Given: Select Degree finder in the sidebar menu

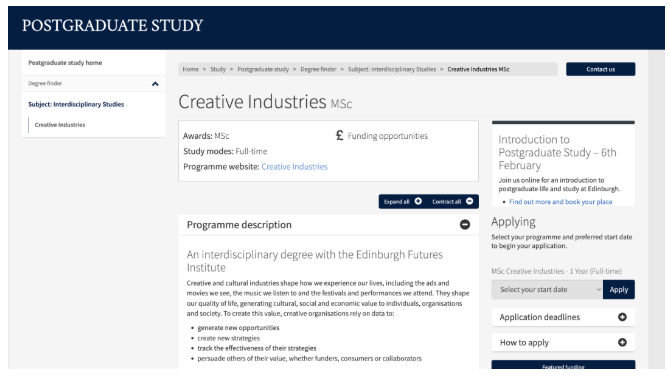Looking at the screenshot, I should pyautogui.click(x=45, y=83).
